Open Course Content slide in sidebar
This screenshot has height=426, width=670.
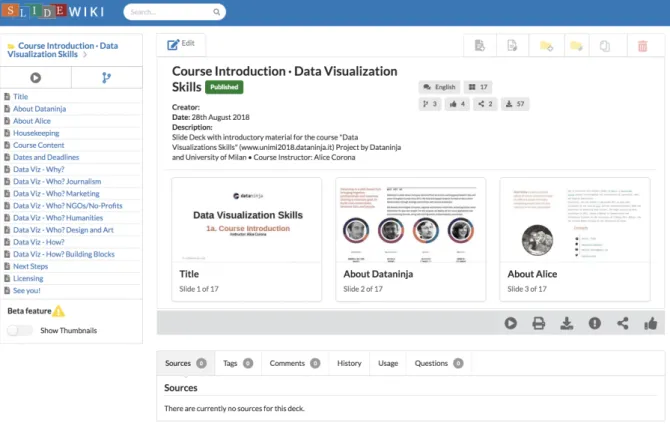tap(38, 145)
